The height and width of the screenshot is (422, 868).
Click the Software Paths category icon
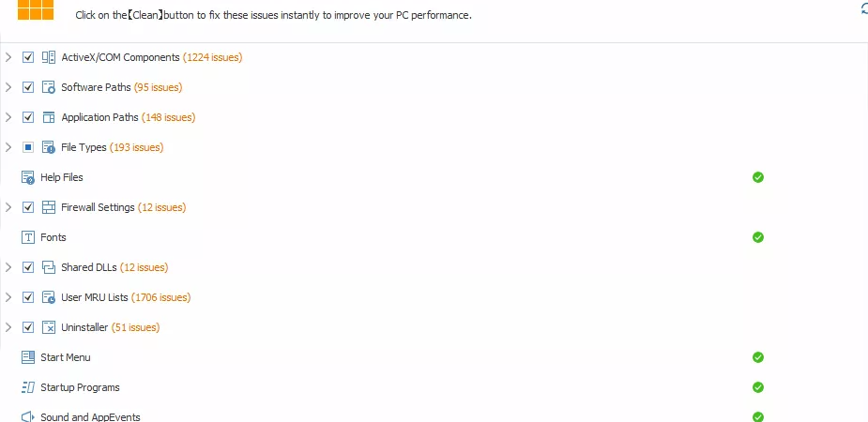tap(49, 87)
